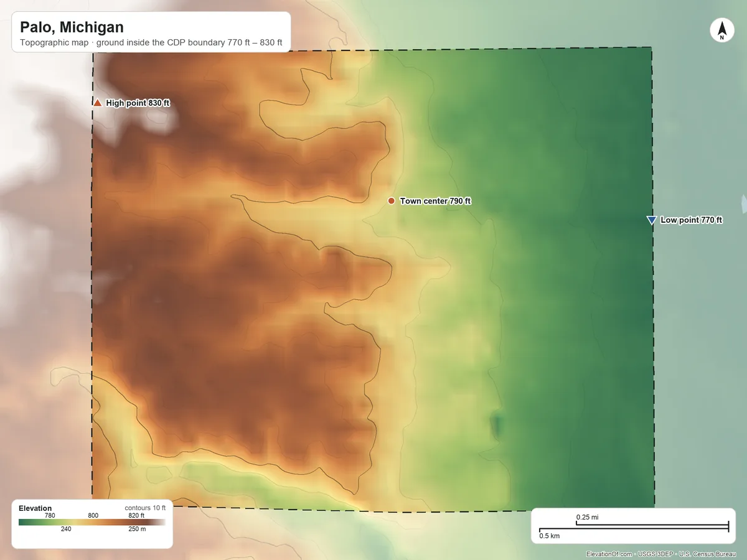This screenshot has height=560, width=747.
Task: Click the 'High point 830 ft' label
Action: point(138,103)
